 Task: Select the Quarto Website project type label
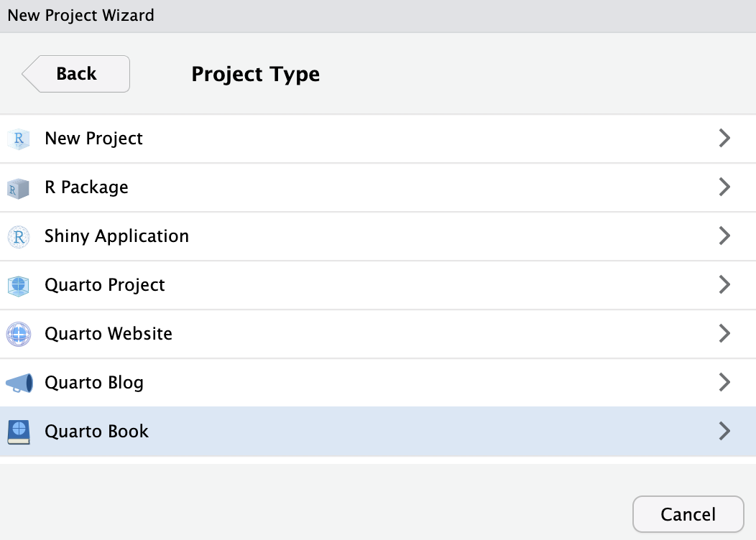pyautogui.click(x=109, y=334)
